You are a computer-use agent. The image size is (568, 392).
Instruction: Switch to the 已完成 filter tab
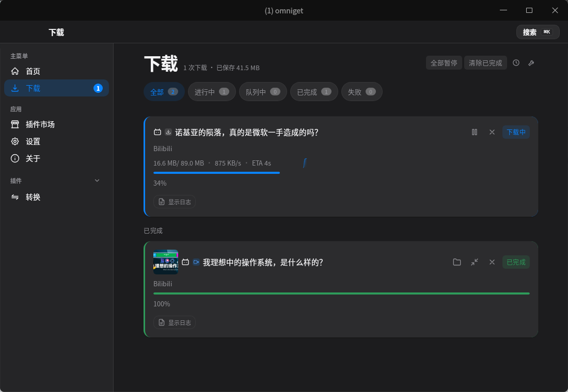point(314,92)
